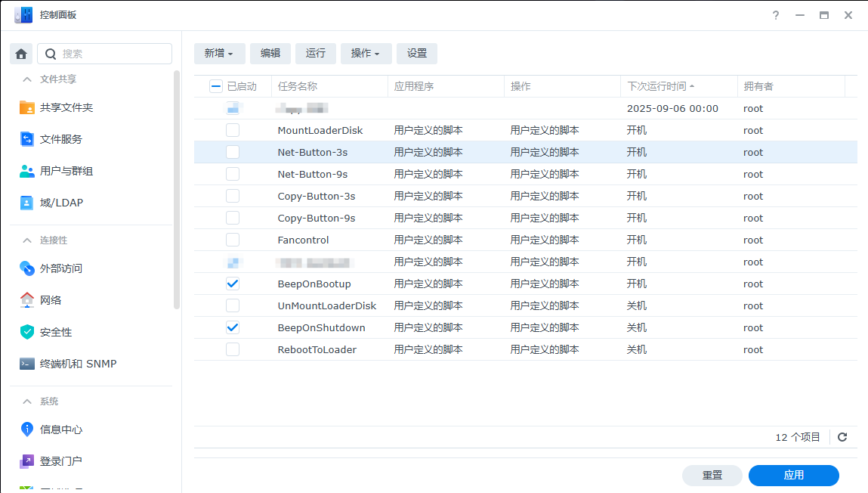Click the 搜索 search input field
Viewport: 868px width, 493px height.
coord(113,54)
